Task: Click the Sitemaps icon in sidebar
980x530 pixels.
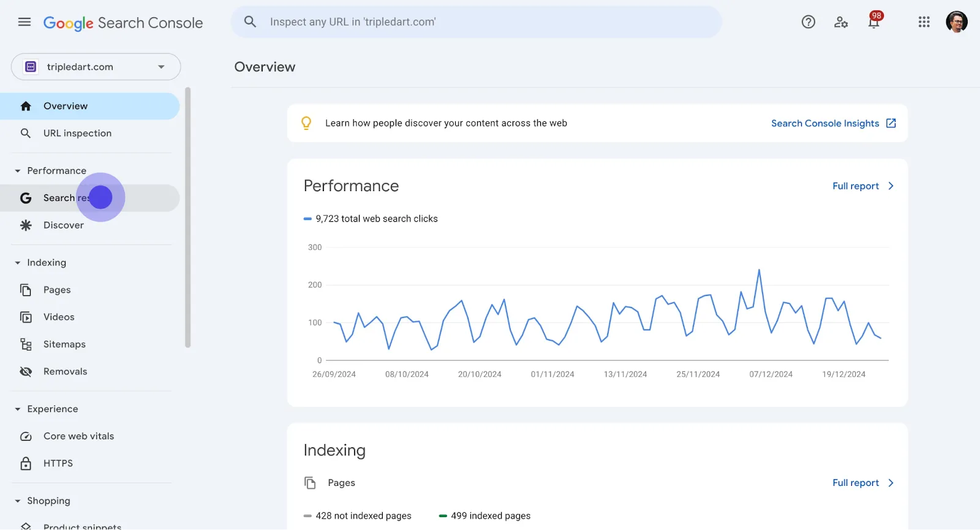Action: click(26, 344)
